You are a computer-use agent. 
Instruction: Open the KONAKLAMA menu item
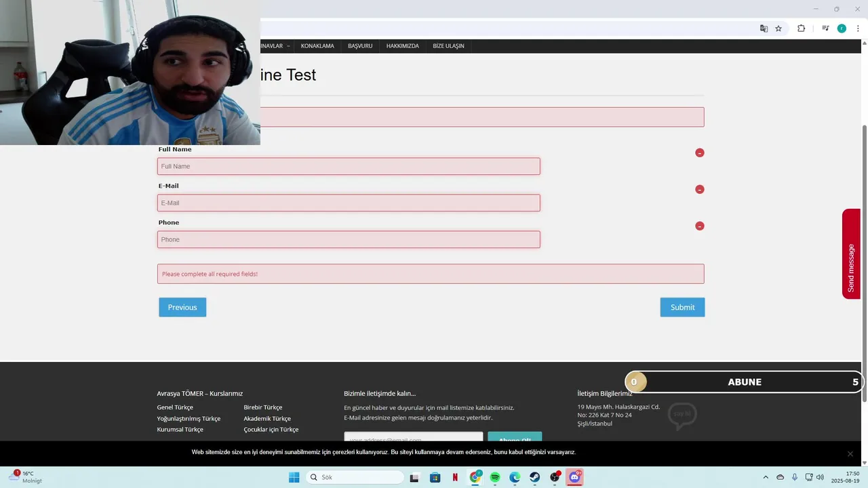pos(317,46)
